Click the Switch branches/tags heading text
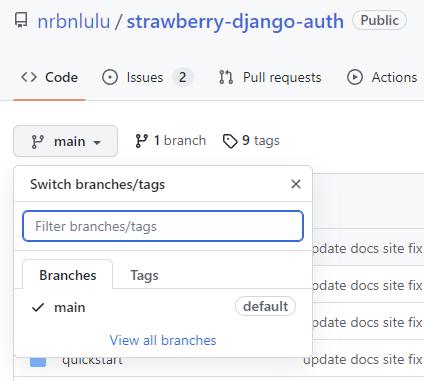Viewport: 424px width, 381px height. [98, 184]
